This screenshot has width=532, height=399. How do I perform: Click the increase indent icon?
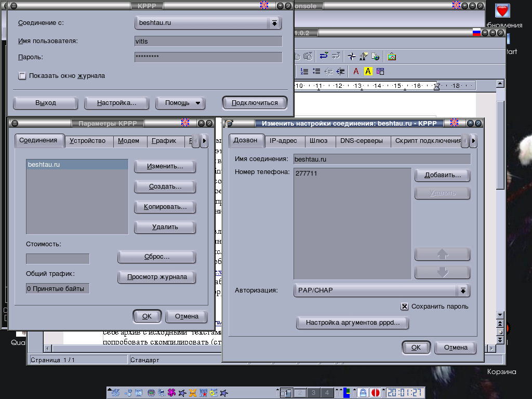coord(340,71)
